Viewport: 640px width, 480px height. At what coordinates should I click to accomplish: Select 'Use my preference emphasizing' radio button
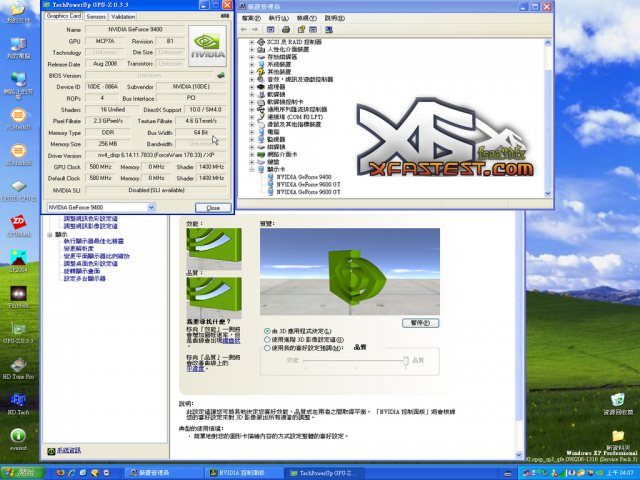tap(267, 348)
